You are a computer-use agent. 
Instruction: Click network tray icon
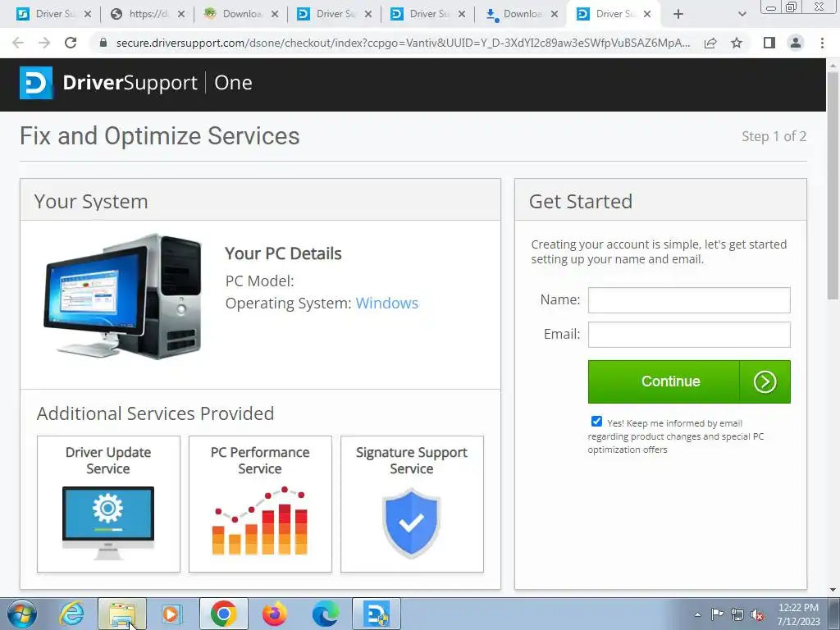737,614
